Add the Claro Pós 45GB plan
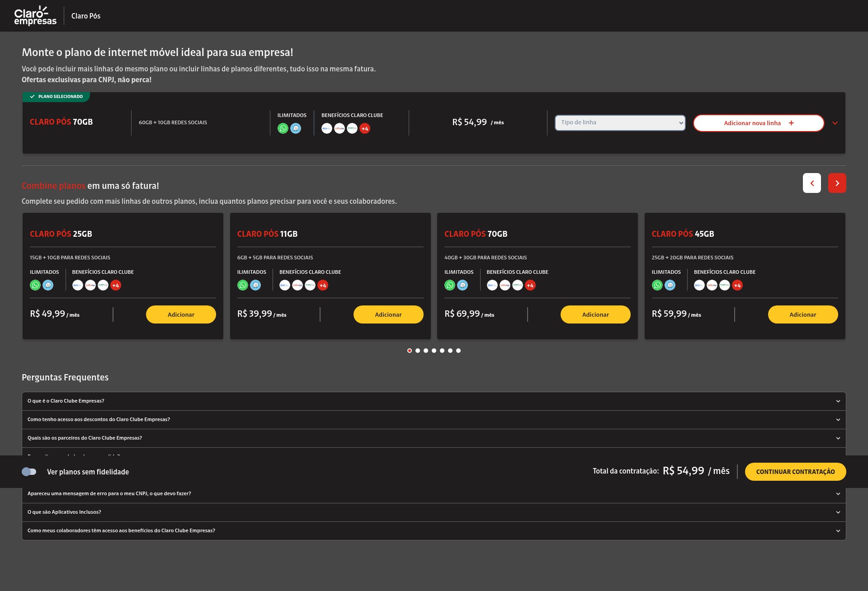Viewport: 868px width, 591px height. coord(803,314)
